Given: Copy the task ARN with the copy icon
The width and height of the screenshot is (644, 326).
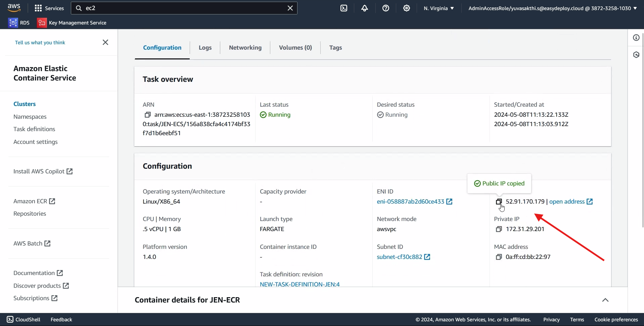Looking at the screenshot, I should pyautogui.click(x=147, y=115).
